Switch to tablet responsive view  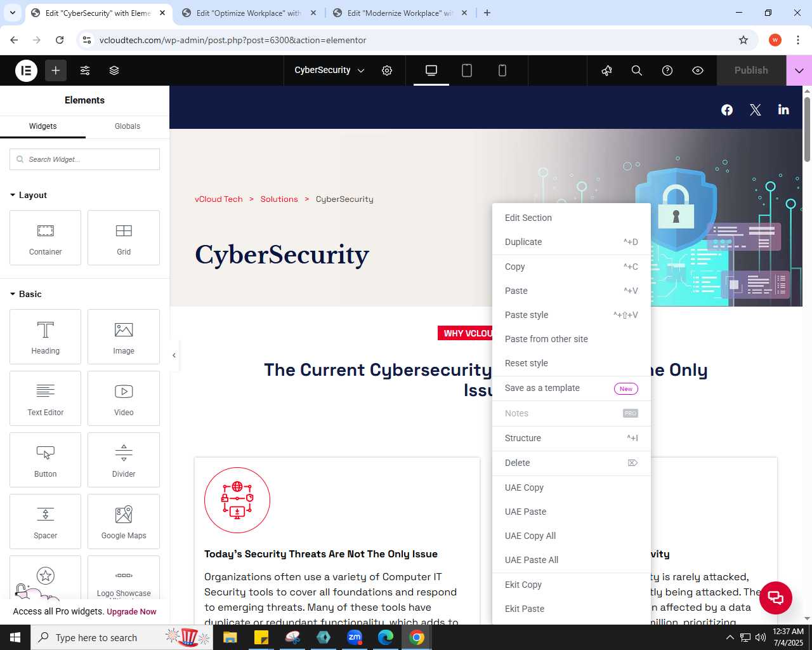coord(467,70)
